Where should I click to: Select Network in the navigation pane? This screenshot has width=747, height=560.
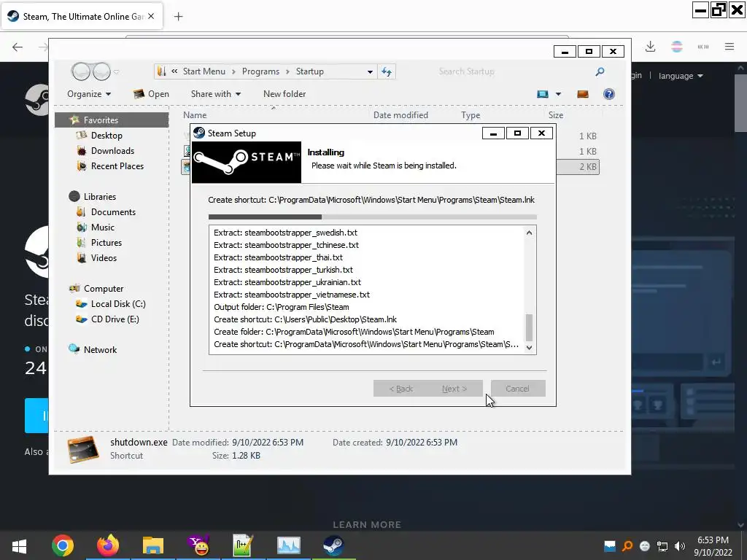click(x=100, y=349)
